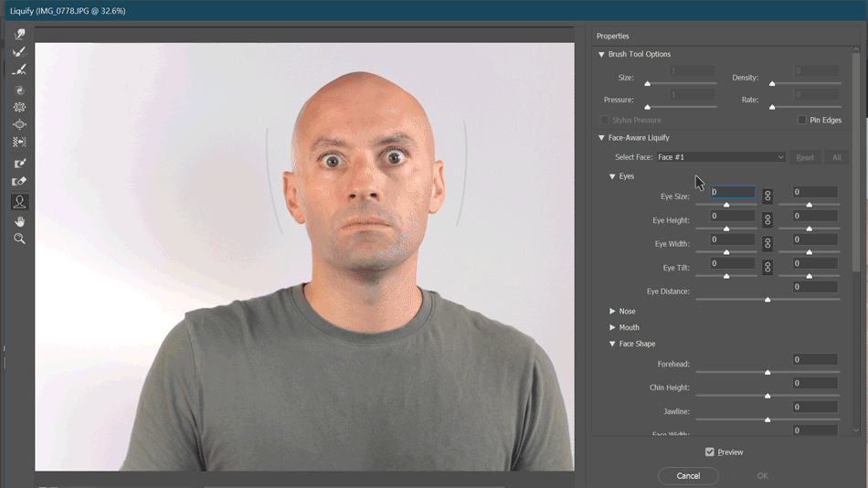The width and height of the screenshot is (868, 488).
Task: Select the Reconstruct tool
Action: pos(19,52)
